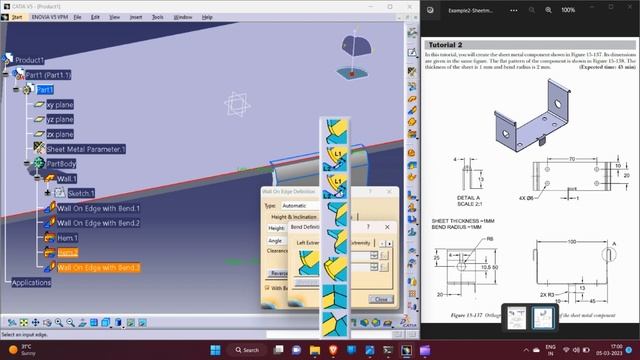The image size is (640, 360).
Task: Pick the fifth bend relief icon in flyout
Action: point(335,241)
